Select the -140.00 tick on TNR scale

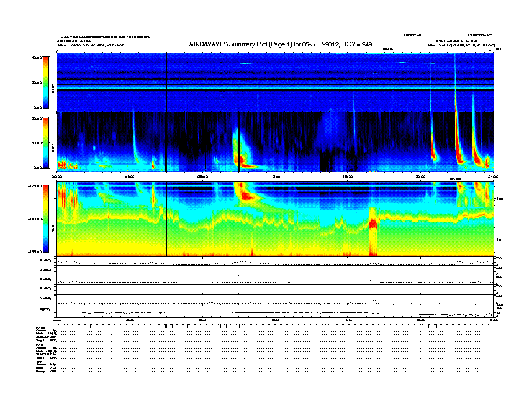[x=36, y=219]
